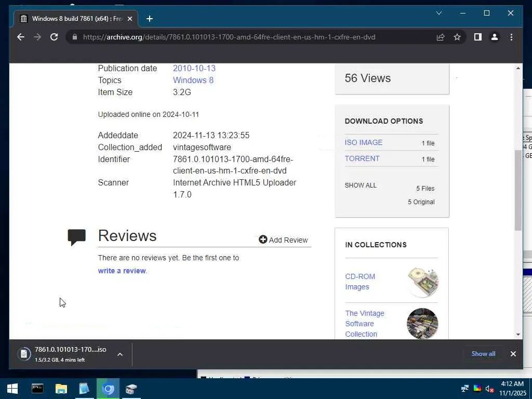The height and width of the screenshot is (399, 532).
Task: Open the disk management taskbar app
Action: [131, 389]
